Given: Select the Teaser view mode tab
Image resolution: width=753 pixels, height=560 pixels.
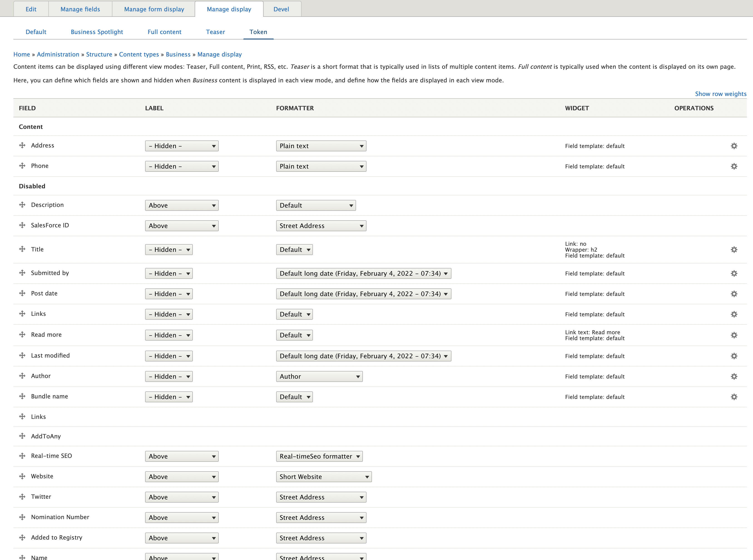Looking at the screenshot, I should pyautogui.click(x=215, y=32).
